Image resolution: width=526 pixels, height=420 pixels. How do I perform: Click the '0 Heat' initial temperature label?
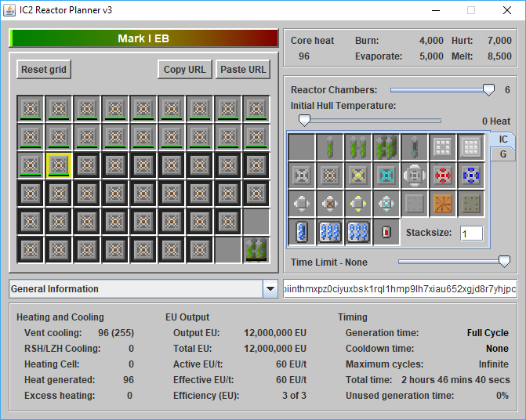coord(496,121)
